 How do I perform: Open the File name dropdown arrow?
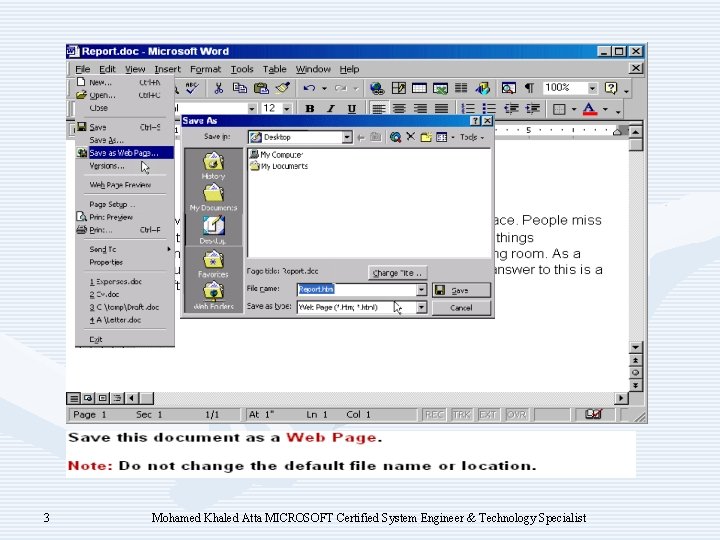tap(421, 289)
